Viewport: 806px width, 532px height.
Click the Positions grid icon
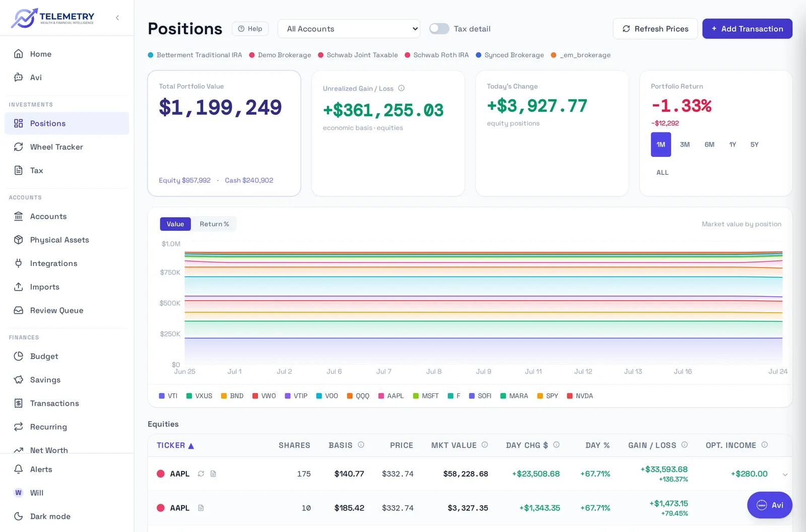click(19, 123)
